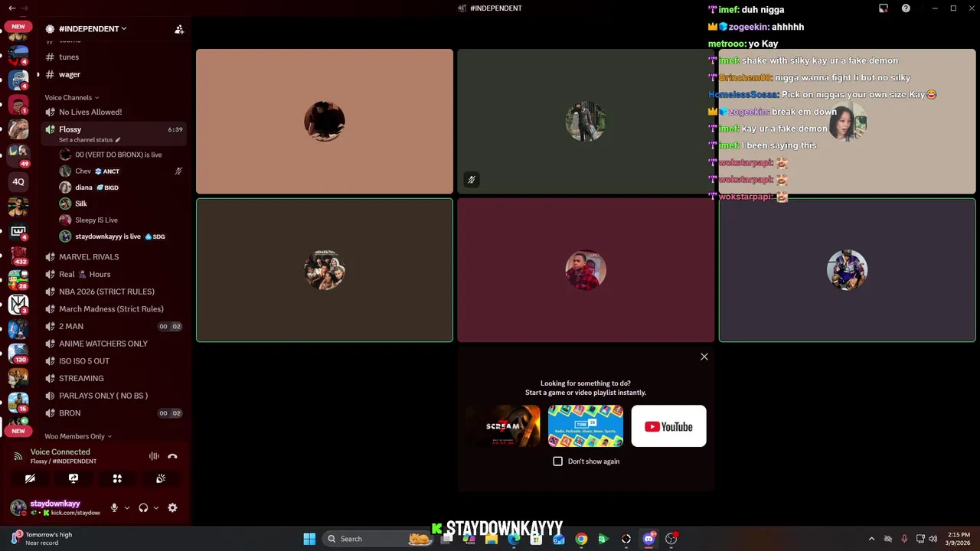
Task: Open the Scream activity thumbnail
Action: 502,426
